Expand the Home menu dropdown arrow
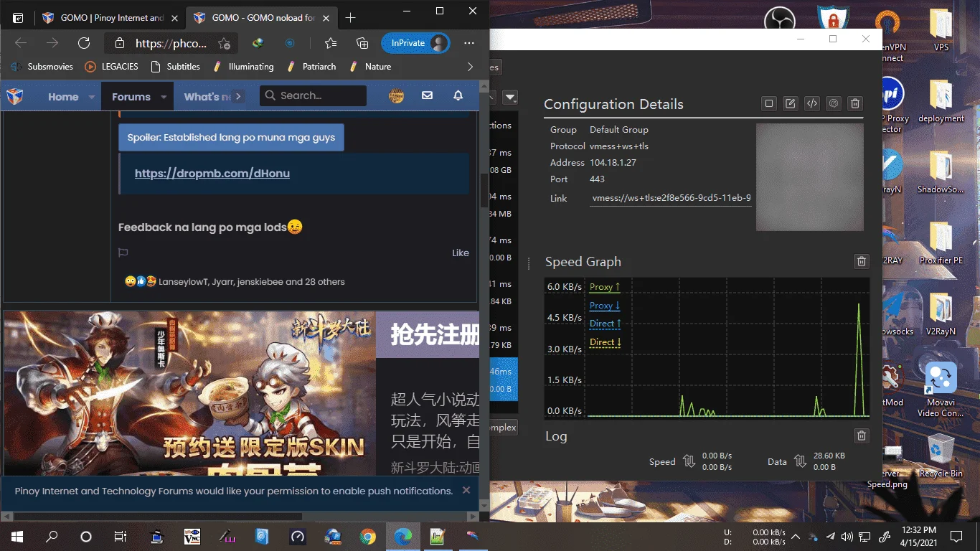 [x=91, y=96]
